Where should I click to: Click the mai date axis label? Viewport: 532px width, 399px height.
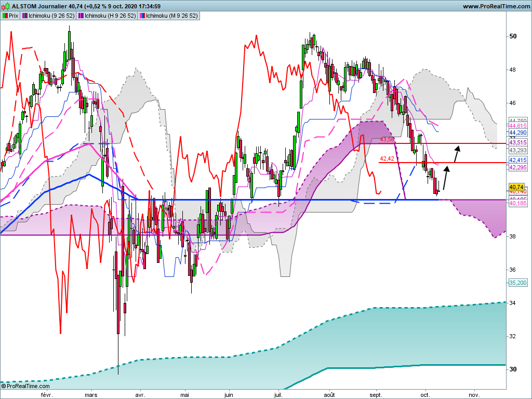pos(184,395)
